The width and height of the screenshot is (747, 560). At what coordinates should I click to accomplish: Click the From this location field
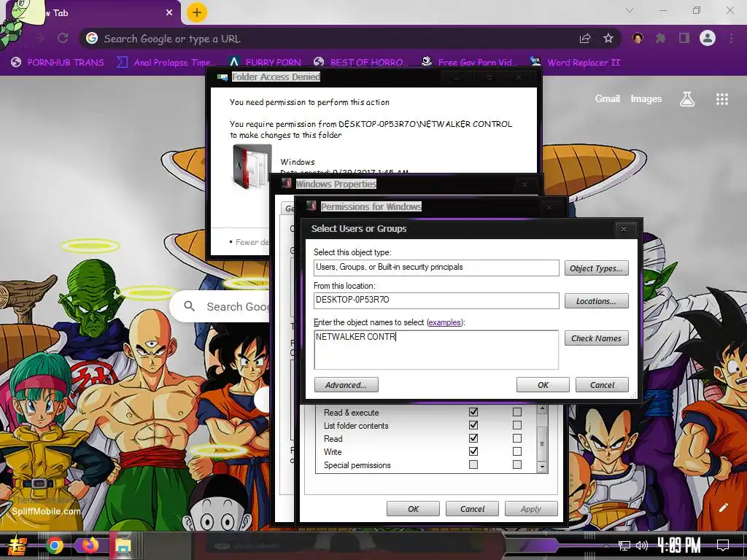tap(436, 300)
